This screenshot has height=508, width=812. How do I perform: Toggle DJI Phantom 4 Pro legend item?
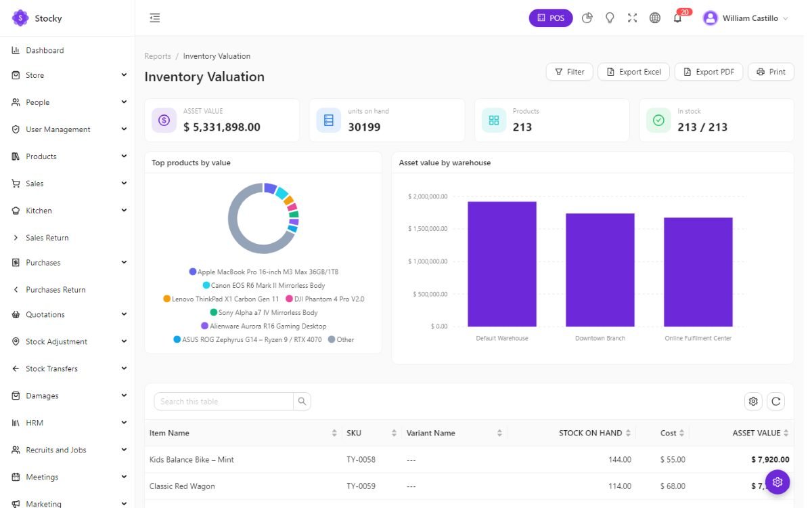[x=325, y=299]
